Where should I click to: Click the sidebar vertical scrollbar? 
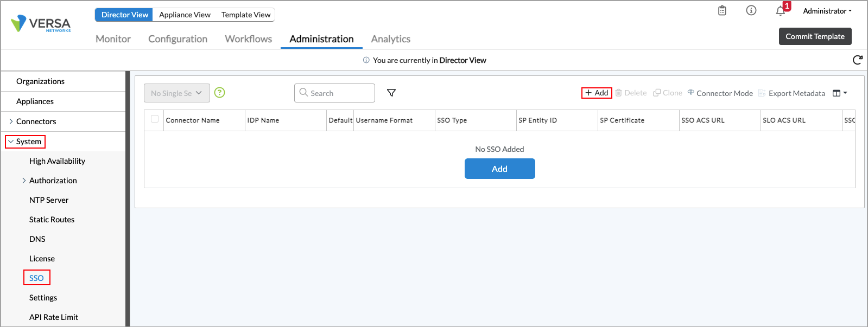point(128,198)
